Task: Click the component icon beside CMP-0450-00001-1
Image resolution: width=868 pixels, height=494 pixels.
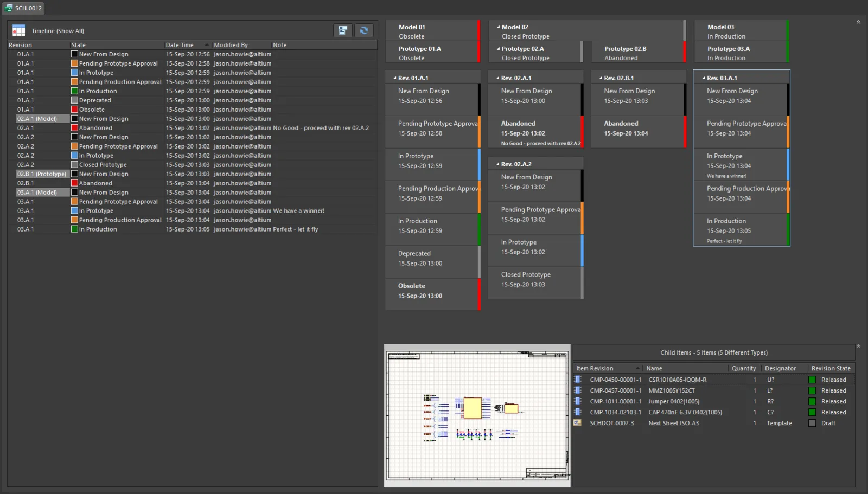Action: [x=577, y=380]
